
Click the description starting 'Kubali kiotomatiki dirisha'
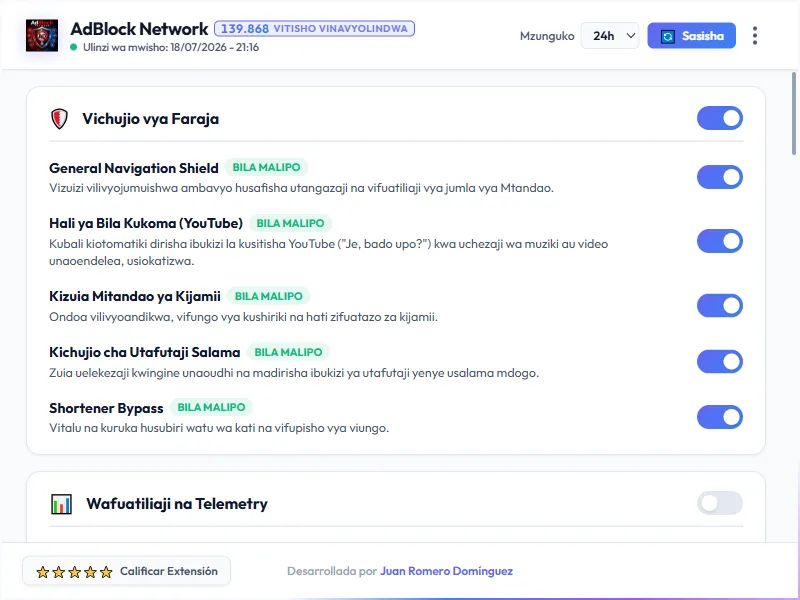coord(329,253)
